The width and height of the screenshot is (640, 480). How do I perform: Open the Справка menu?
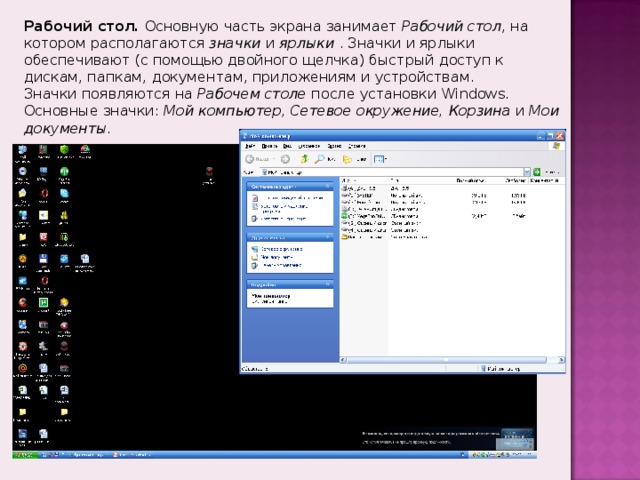tap(357, 146)
